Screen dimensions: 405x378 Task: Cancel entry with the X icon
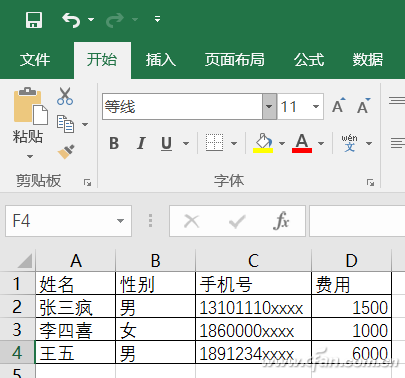click(x=192, y=221)
